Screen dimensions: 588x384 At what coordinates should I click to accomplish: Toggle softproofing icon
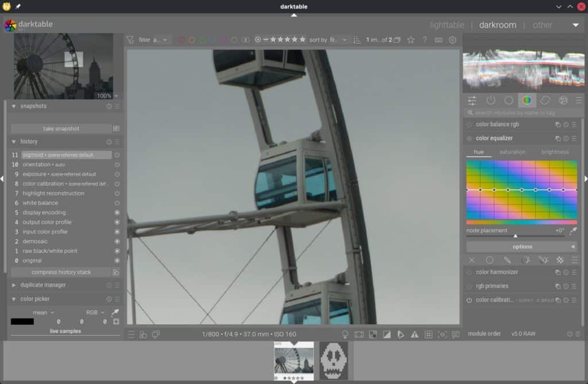pos(400,334)
